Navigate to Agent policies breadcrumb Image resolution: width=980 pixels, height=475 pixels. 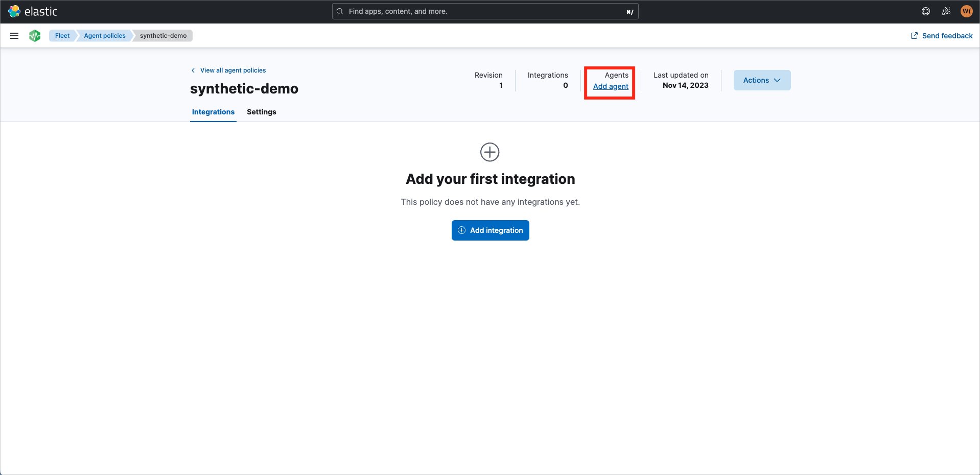[x=104, y=35]
